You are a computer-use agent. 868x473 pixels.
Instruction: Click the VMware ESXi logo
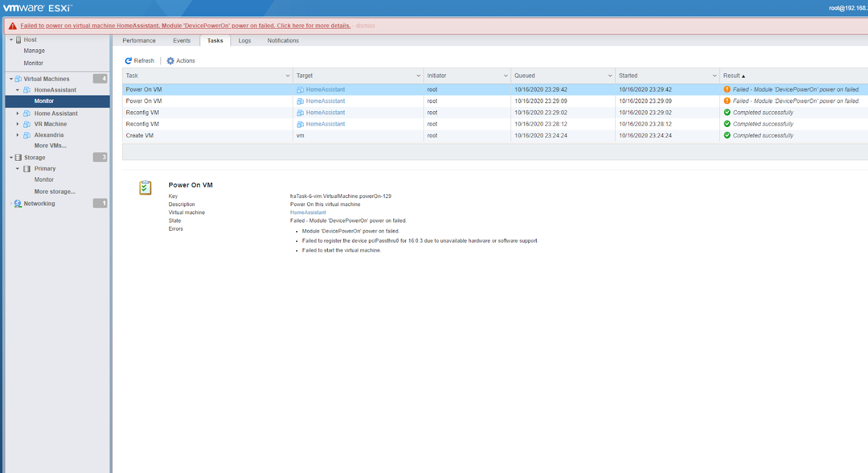(37, 8)
